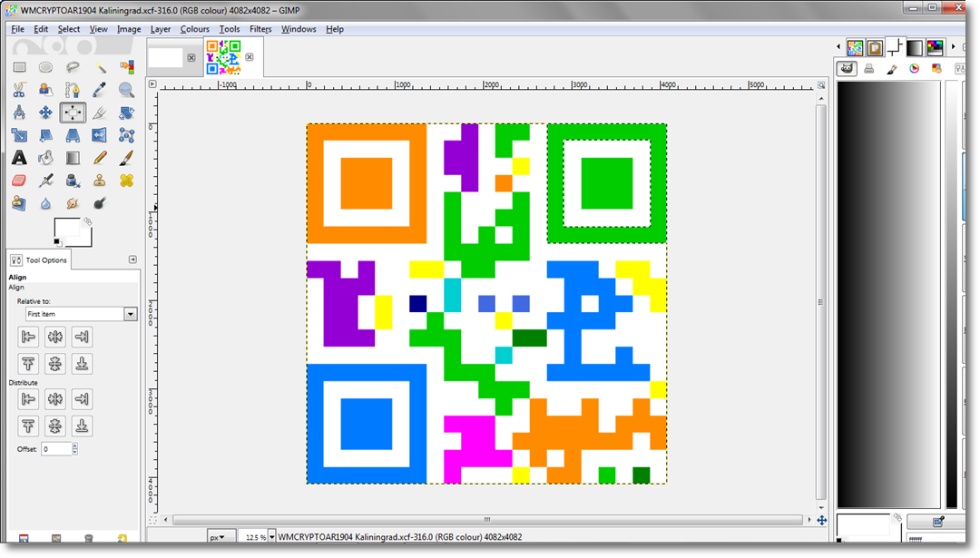Select the Eraser tool
The width and height of the screenshot is (980, 558).
[19, 181]
